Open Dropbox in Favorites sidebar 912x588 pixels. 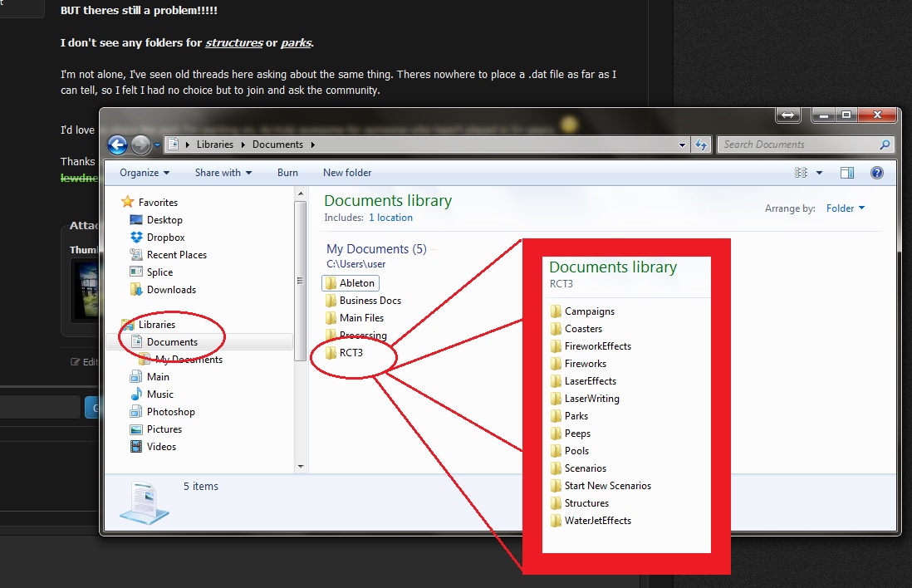pyautogui.click(x=165, y=238)
